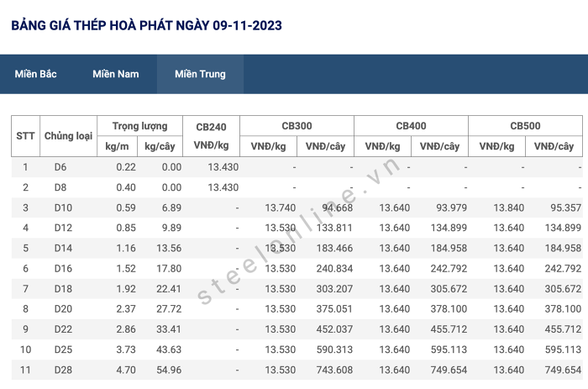Click the 303.207 value in D18 row

coord(334,288)
